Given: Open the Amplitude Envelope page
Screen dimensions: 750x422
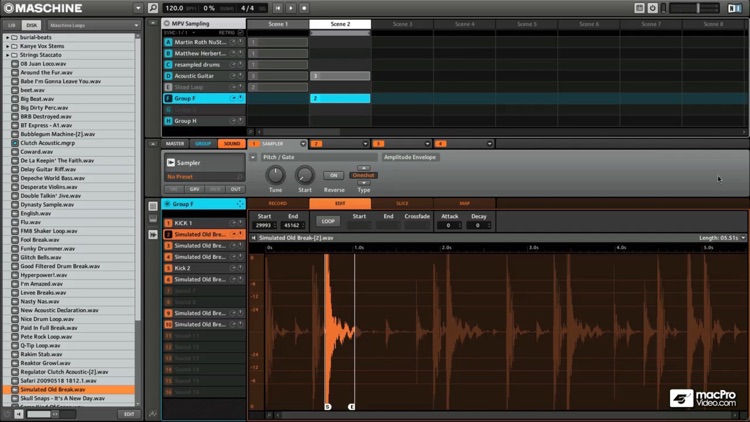Looking at the screenshot, I should coord(410,157).
